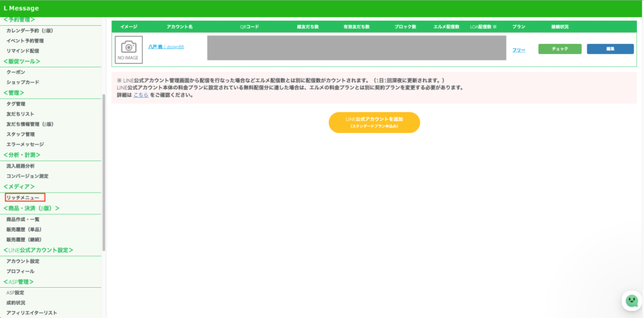Open タグ管理 in the sidebar
Screen dimensions: 644x318
coord(16,103)
